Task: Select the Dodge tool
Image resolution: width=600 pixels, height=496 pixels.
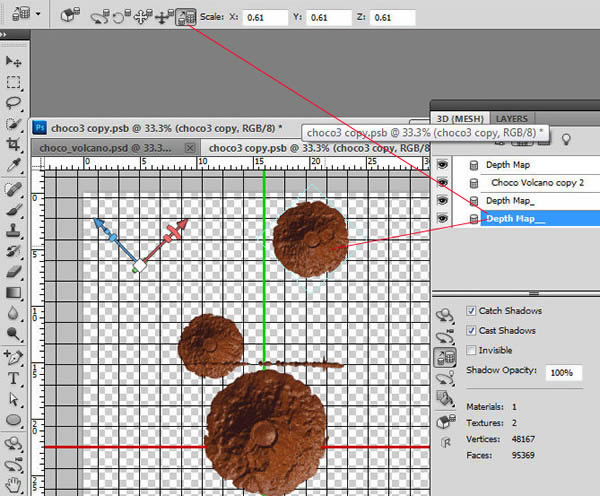Action: click(x=14, y=334)
